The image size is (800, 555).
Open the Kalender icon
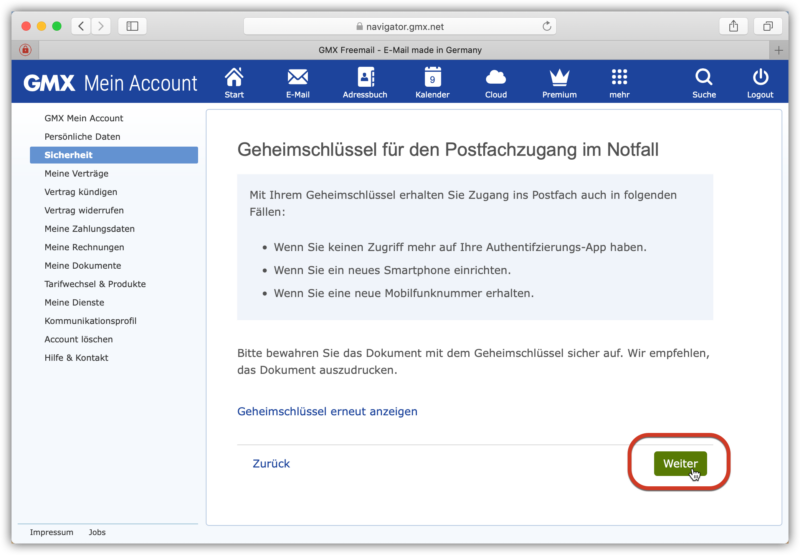(432, 78)
